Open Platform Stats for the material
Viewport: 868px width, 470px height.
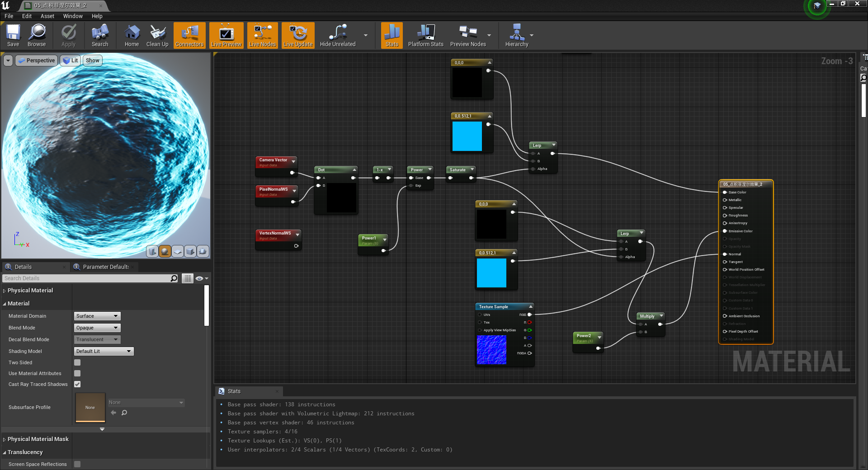click(x=425, y=35)
